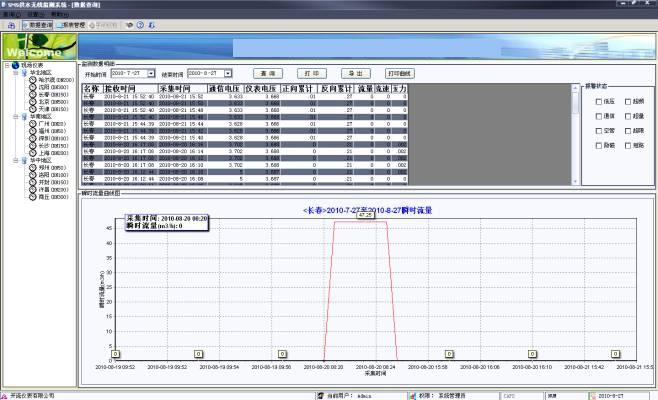Click the blue help question-mark icon
The width and height of the screenshot is (658, 400).
(140, 23)
